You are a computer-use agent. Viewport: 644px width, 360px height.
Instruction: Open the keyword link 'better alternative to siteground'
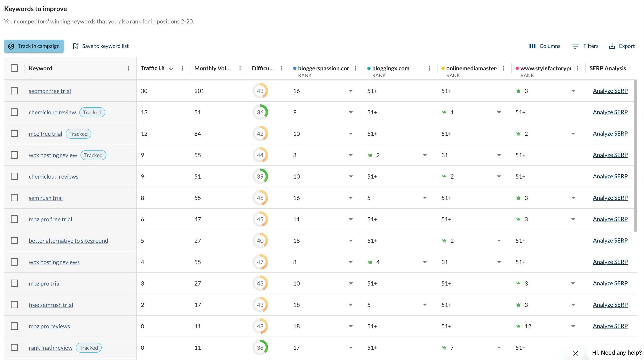pos(69,241)
